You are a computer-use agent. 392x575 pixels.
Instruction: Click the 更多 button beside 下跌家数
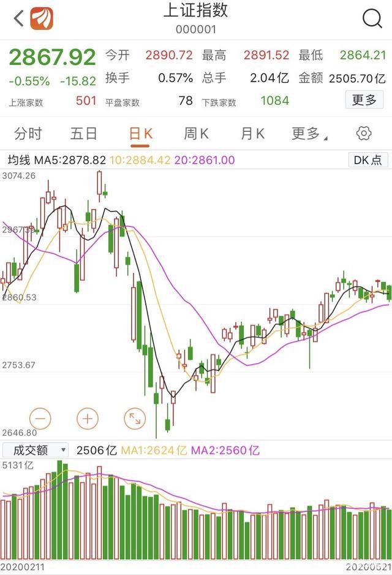[x=364, y=100]
